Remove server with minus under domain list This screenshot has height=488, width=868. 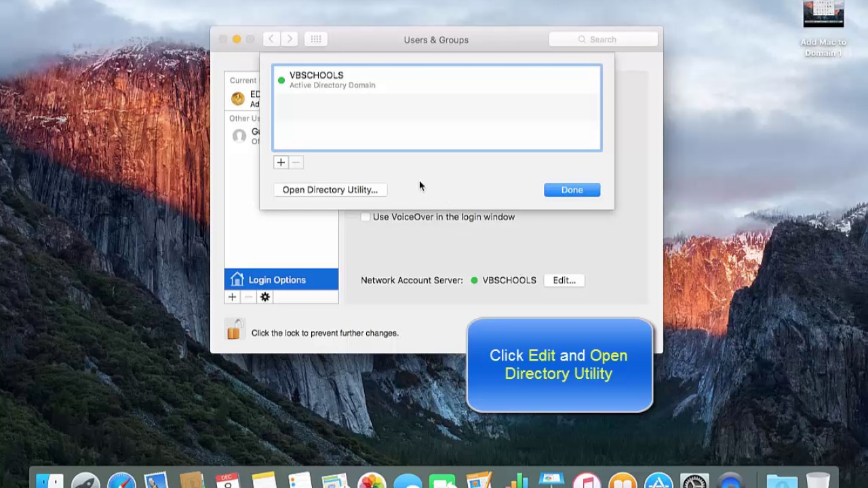[296, 163]
